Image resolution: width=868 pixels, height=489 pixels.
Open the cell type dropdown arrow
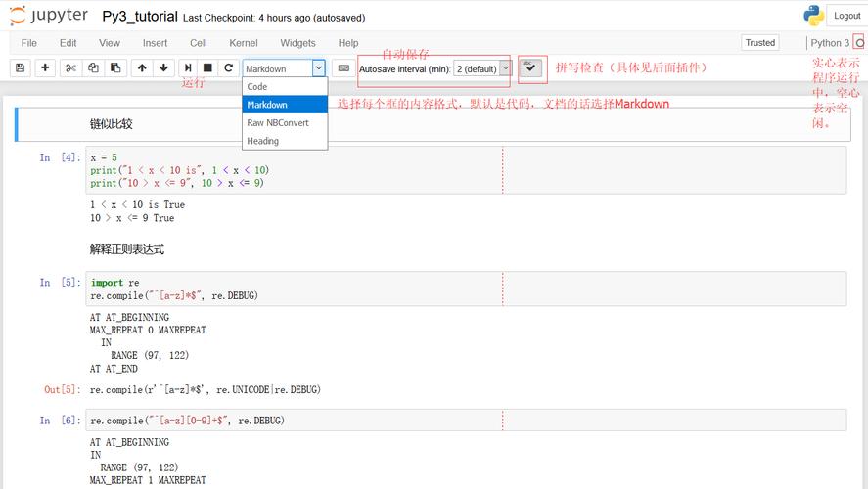click(318, 68)
